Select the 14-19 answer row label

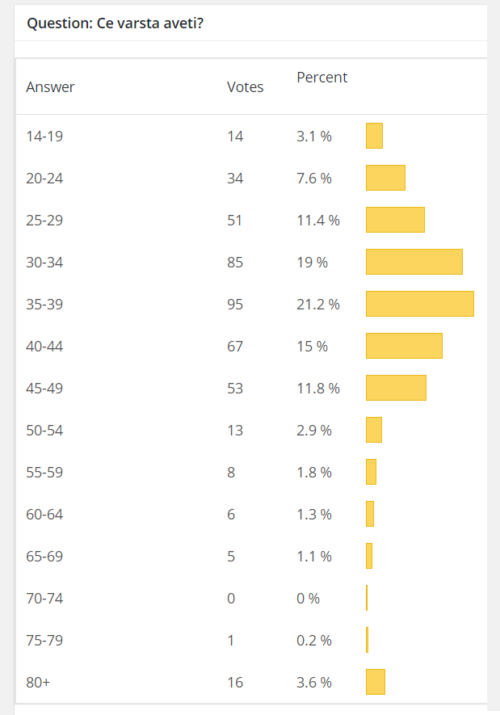pyautogui.click(x=44, y=136)
